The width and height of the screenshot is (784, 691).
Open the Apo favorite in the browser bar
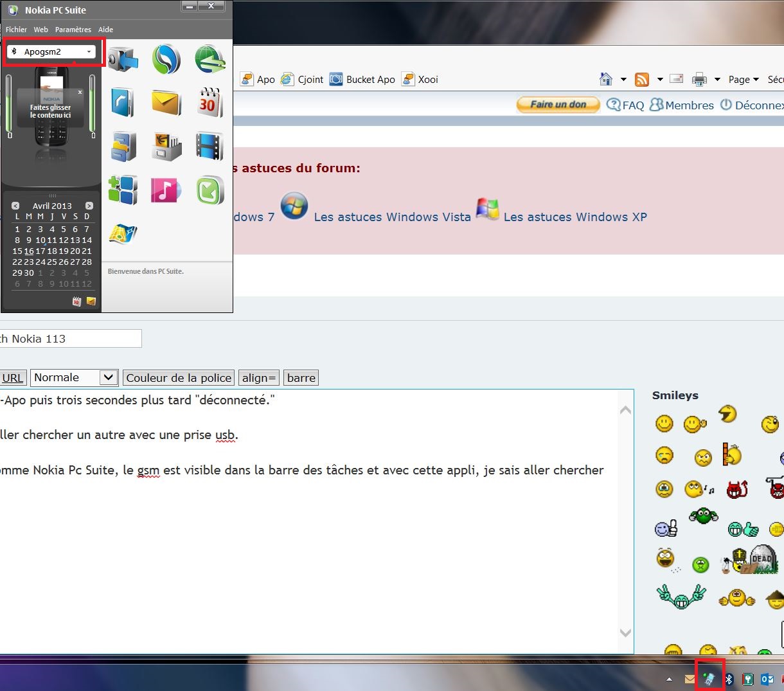(x=258, y=79)
